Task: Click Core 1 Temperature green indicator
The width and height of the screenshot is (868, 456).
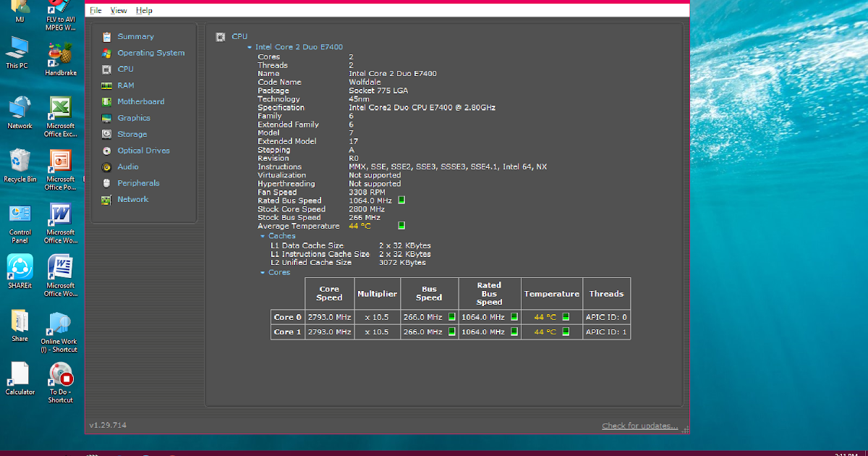Action: coord(566,332)
